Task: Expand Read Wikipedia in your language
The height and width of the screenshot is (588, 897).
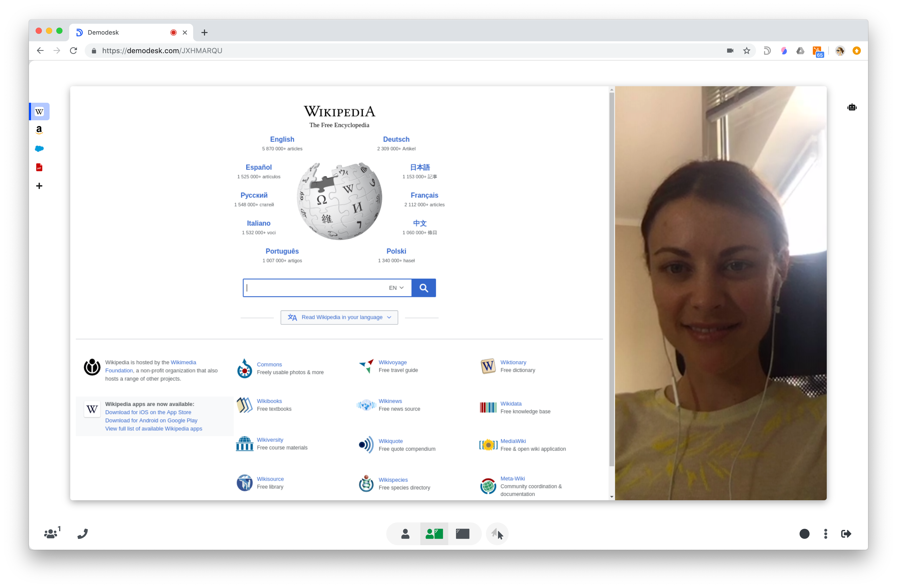Action: [x=339, y=317]
